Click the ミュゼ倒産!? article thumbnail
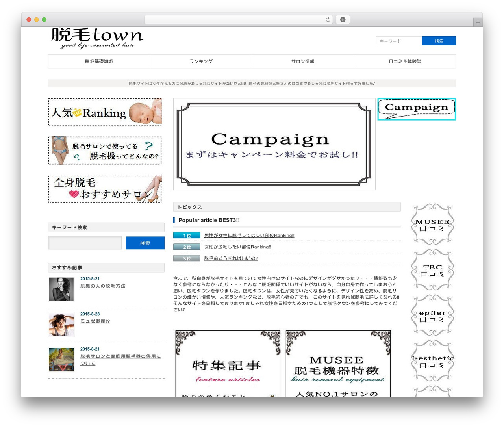The width and height of the screenshot is (504, 427). click(x=61, y=325)
